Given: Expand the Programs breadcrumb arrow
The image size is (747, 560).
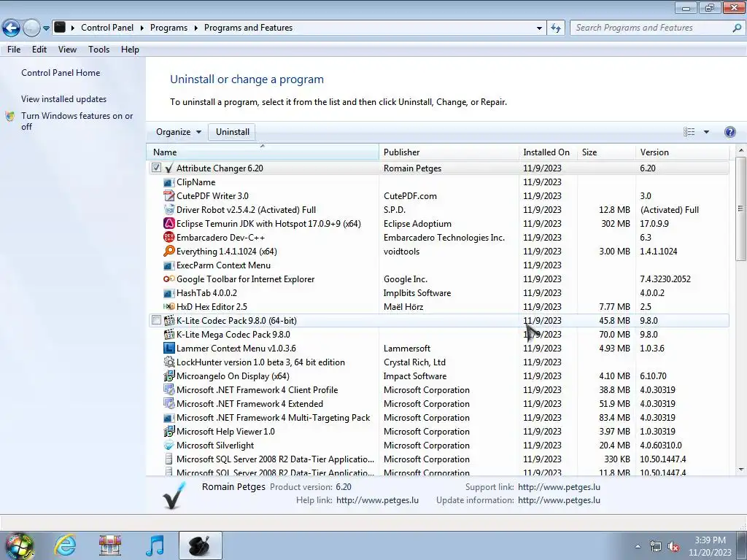Looking at the screenshot, I should tap(196, 28).
